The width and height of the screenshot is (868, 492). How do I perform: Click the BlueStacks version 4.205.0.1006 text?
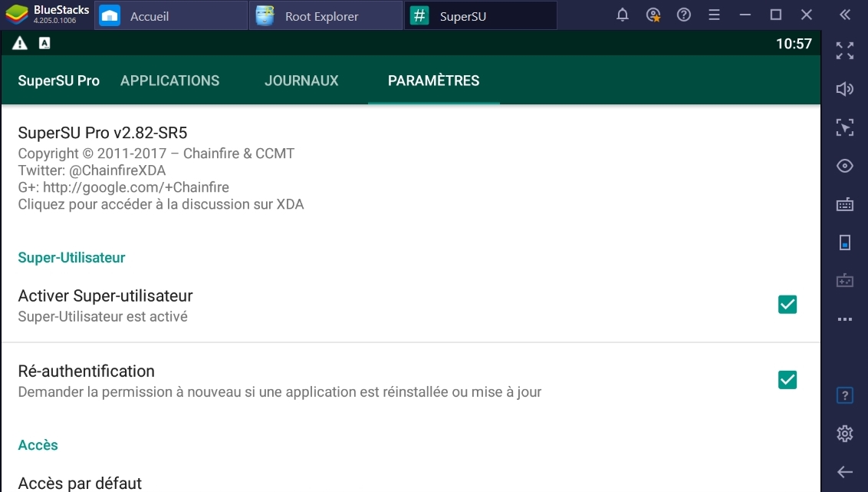tap(54, 21)
